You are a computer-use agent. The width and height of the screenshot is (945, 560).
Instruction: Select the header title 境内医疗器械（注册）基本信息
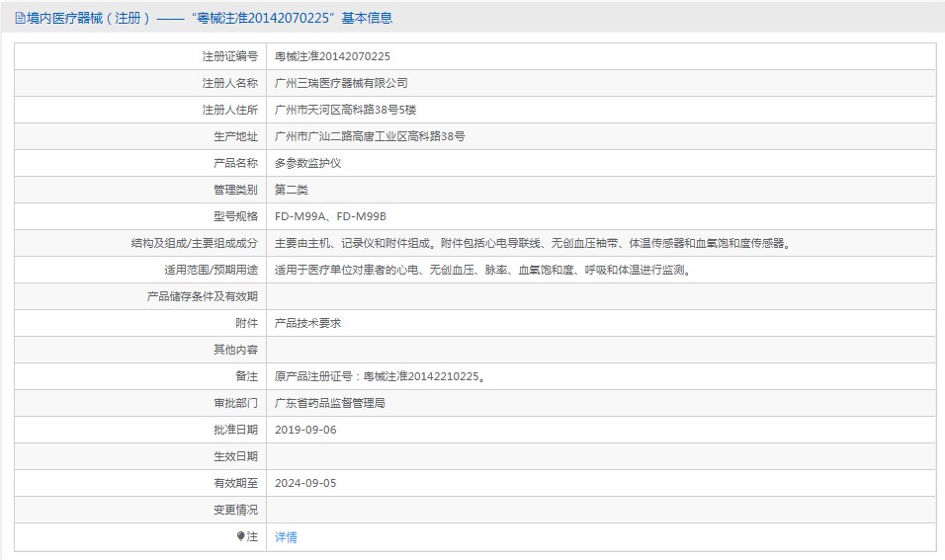[x=210, y=18]
